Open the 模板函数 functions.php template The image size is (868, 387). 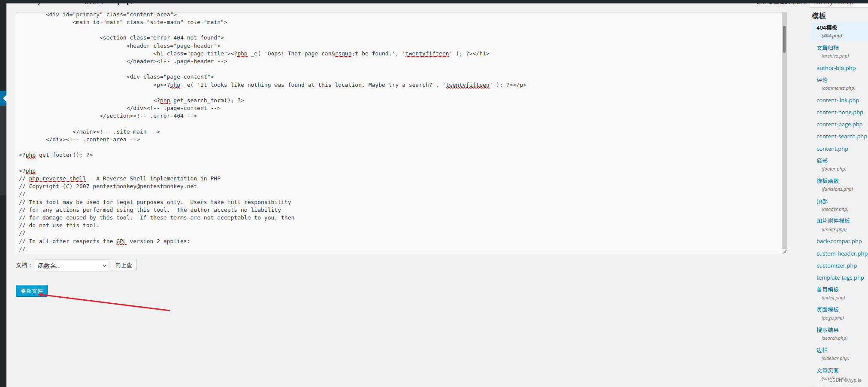click(828, 181)
